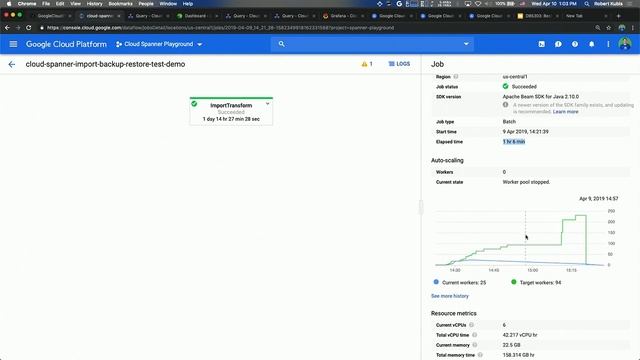Open Spotlight search in the macOS menu bar
640x360 pixels.
587,4
